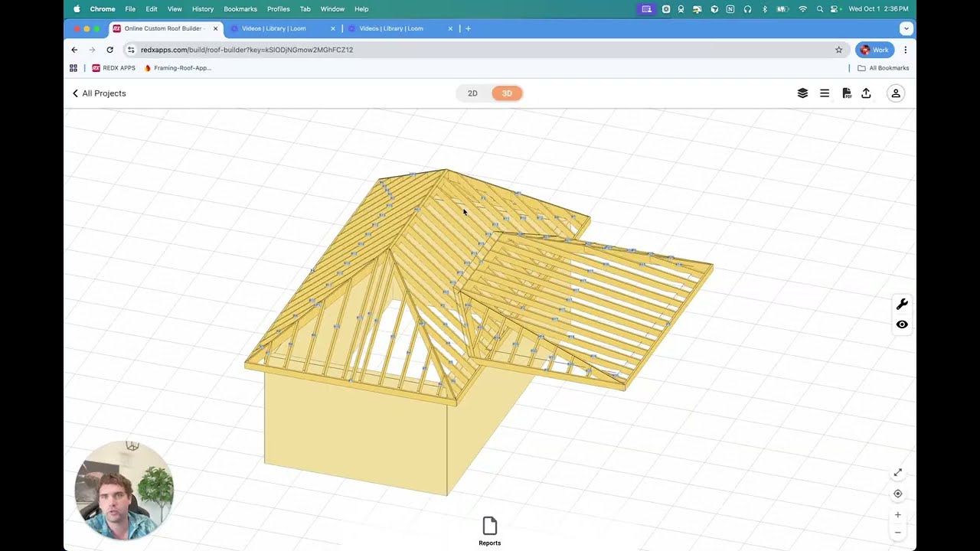Click the Wi-Fi status icon

(x=802, y=9)
